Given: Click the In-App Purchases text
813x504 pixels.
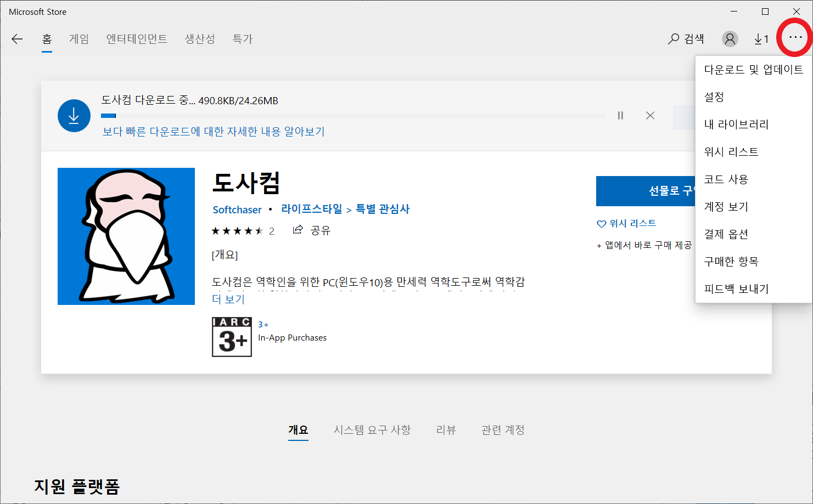Looking at the screenshot, I should (293, 338).
